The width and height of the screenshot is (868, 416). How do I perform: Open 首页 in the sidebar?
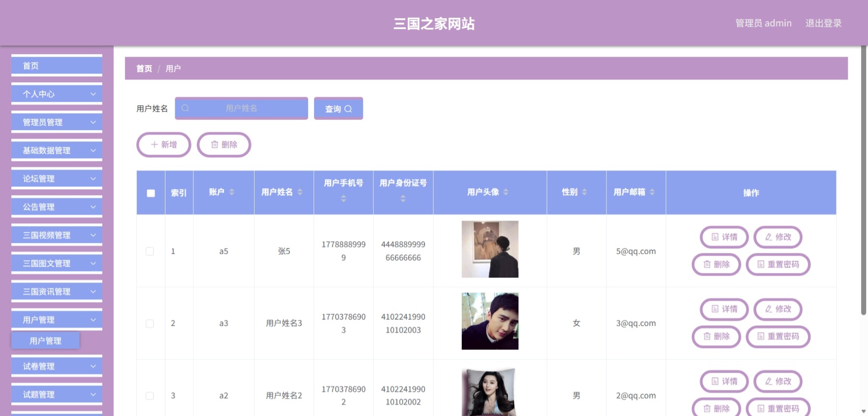coord(57,66)
